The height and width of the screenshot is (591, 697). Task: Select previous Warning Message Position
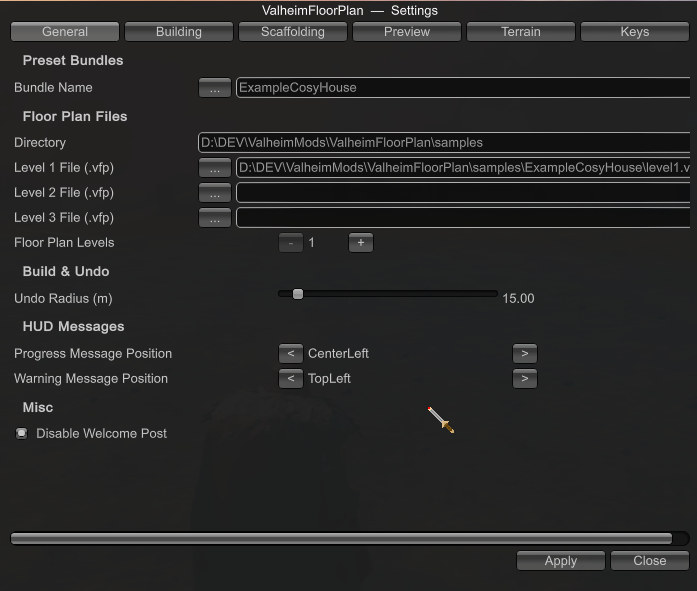coord(291,379)
